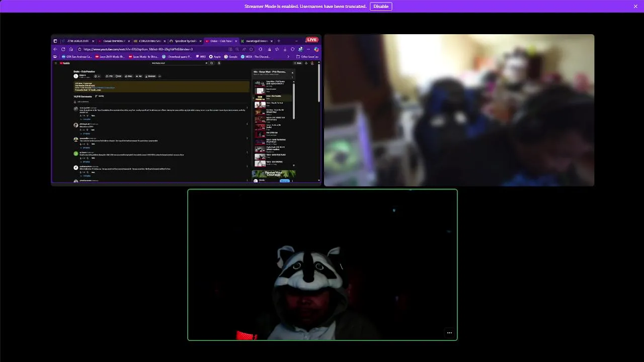Click the YouTube logo

65,63
